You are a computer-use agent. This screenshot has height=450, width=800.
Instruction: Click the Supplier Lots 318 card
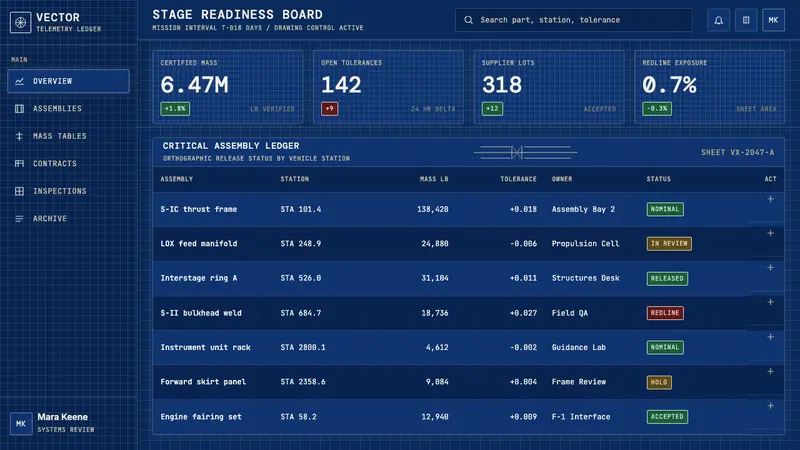(549, 87)
